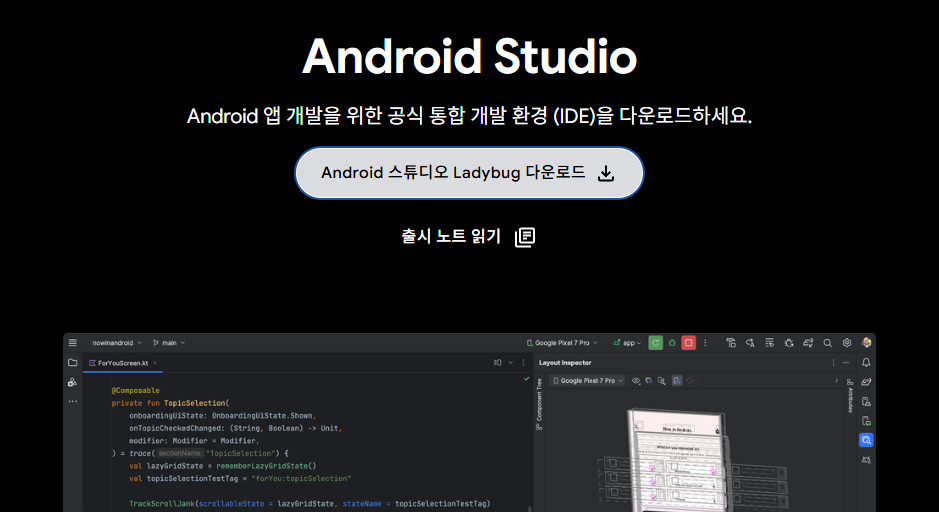Click the toolbar icon left of the bug icon

pos(770,343)
